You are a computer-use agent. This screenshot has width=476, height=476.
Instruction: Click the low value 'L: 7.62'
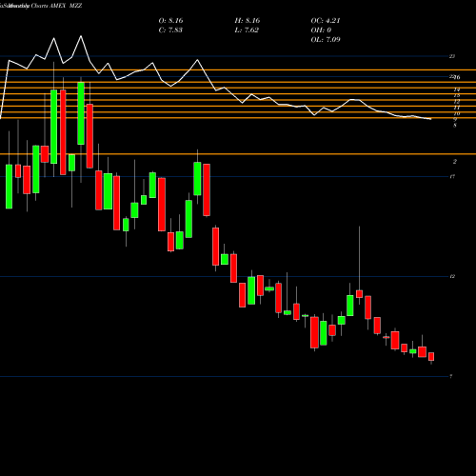click(x=247, y=30)
